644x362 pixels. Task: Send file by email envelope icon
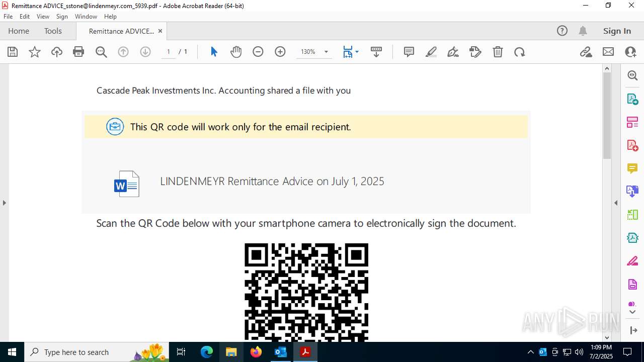608,52
